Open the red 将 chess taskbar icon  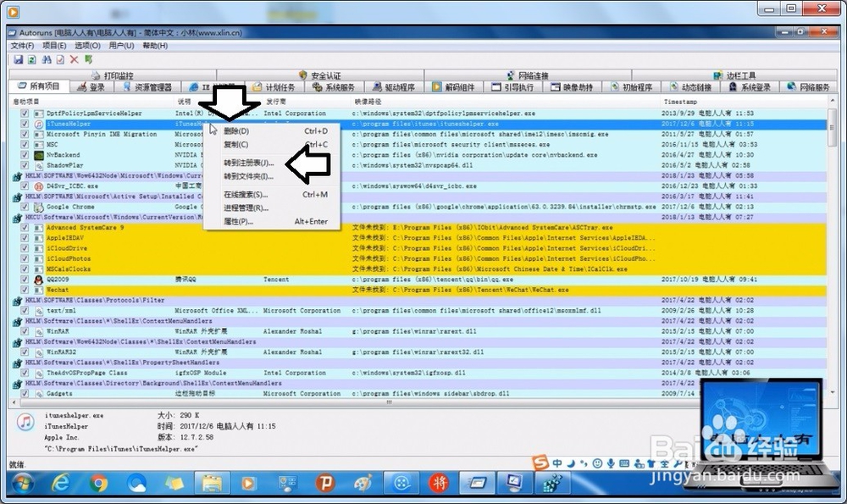tap(439, 483)
